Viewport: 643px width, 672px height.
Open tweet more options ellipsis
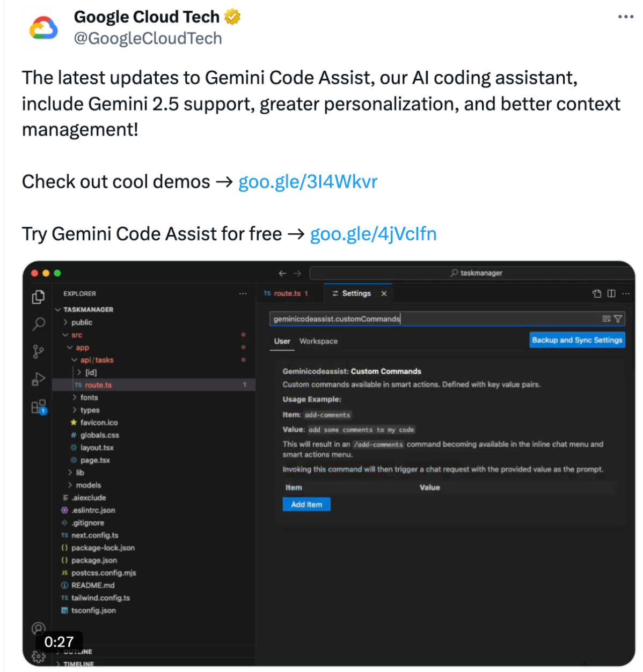[625, 17]
